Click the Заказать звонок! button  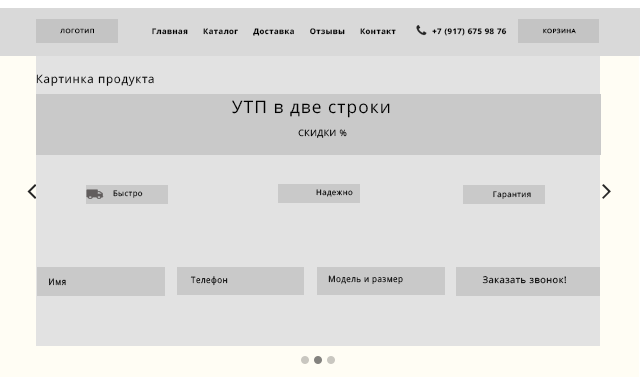pos(528,282)
